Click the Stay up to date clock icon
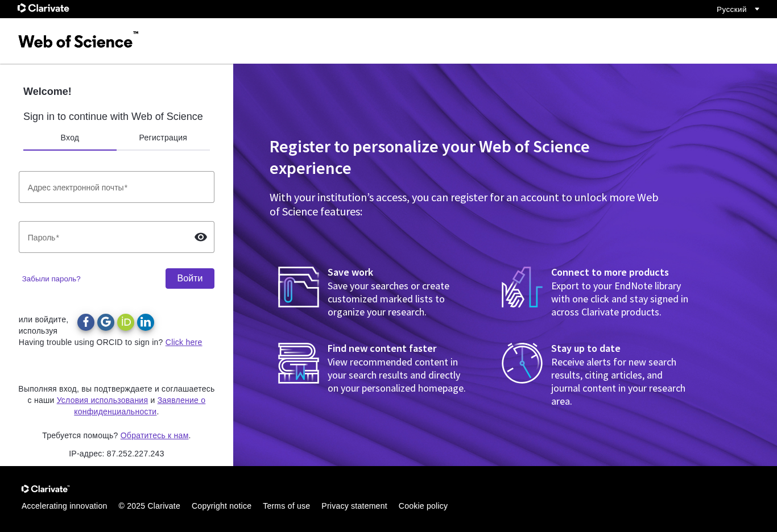The height and width of the screenshot is (532, 777). coord(522,363)
